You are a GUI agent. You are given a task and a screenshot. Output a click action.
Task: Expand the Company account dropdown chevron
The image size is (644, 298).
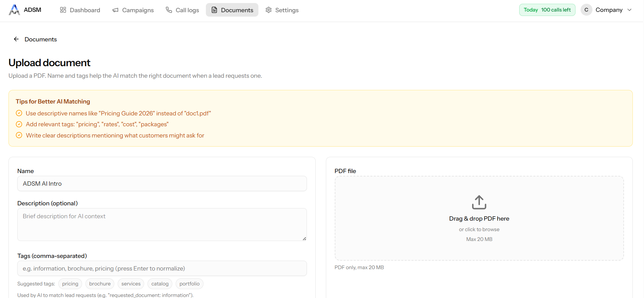point(629,10)
